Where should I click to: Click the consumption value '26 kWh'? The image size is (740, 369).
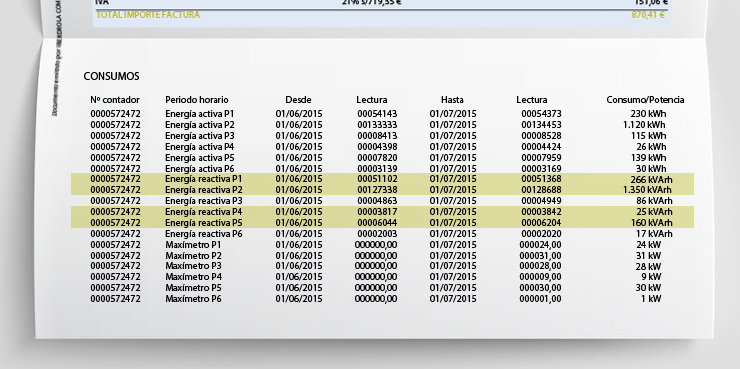pos(651,147)
